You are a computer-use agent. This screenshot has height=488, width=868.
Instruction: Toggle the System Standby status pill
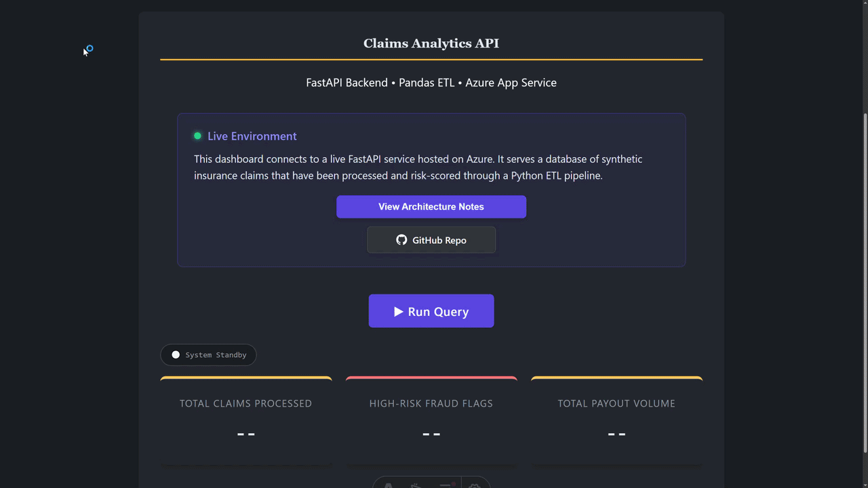tap(208, 354)
